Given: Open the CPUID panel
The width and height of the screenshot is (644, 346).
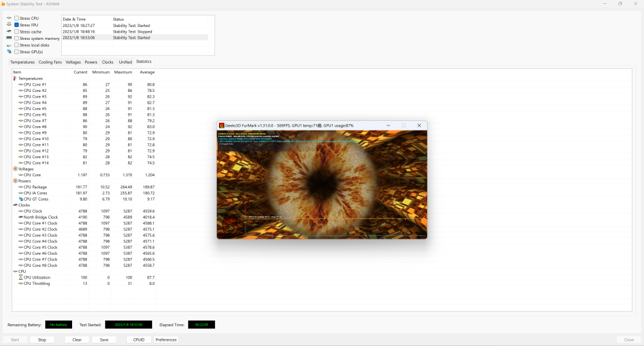Looking at the screenshot, I should (139, 340).
